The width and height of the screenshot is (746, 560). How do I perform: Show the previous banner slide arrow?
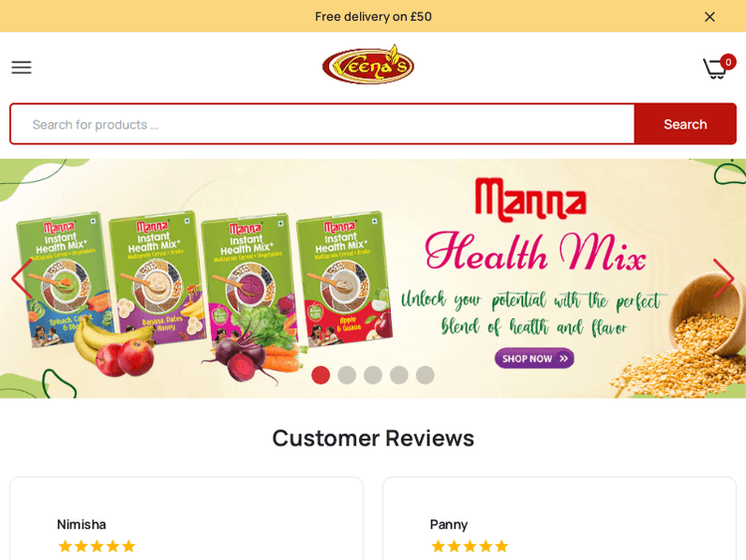click(22, 279)
